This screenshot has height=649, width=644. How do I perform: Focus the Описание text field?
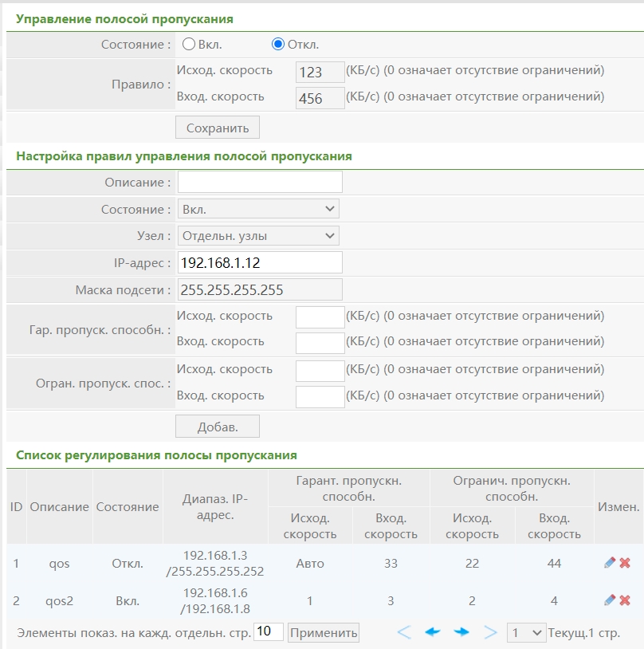point(260,182)
